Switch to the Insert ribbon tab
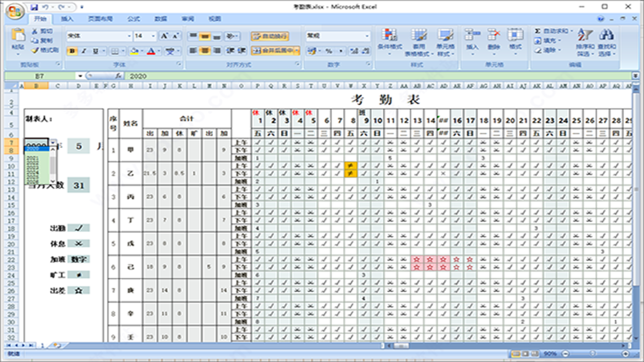644x362 pixels. 67,19
